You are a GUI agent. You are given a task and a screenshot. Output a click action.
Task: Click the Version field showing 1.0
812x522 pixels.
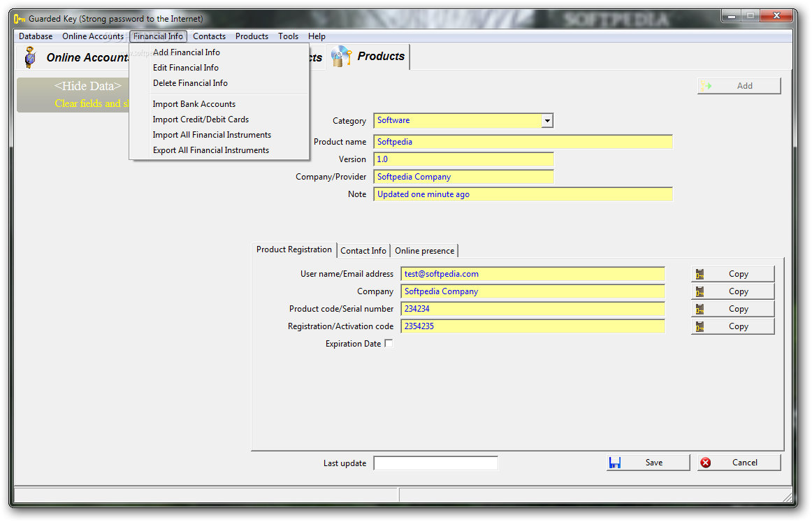463,159
